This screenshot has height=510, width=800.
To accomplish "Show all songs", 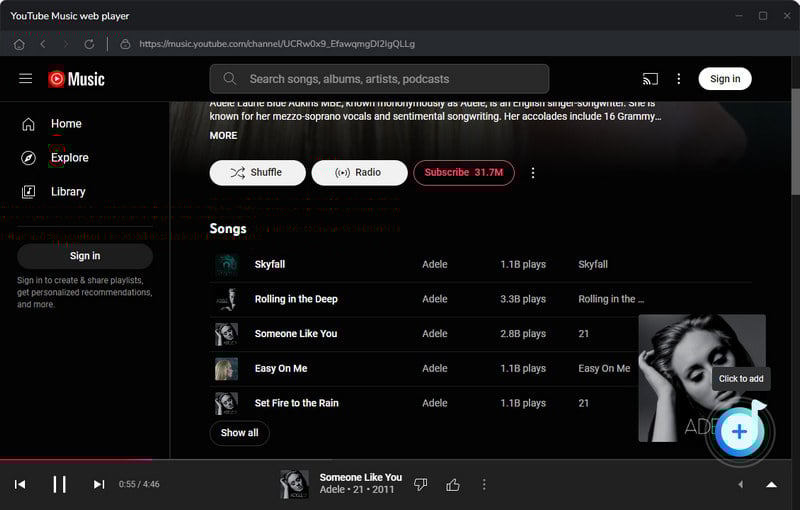I will [239, 433].
